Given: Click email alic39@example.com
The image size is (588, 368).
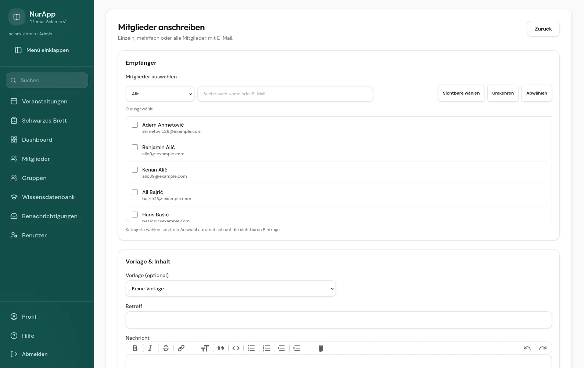Looking at the screenshot, I should coord(164,176).
